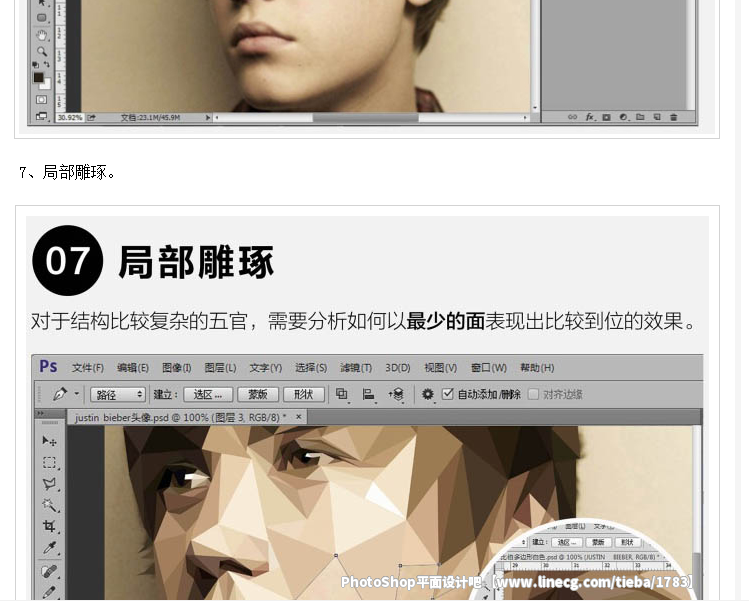749x601 pixels.
Task: Change the screen mode
Action: [x=42, y=116]
